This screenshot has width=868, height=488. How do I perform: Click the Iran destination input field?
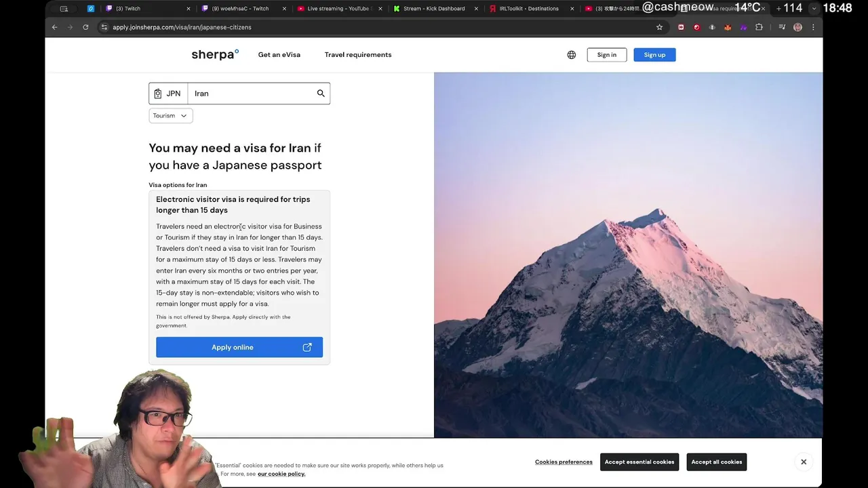click(x=251, y=94)
